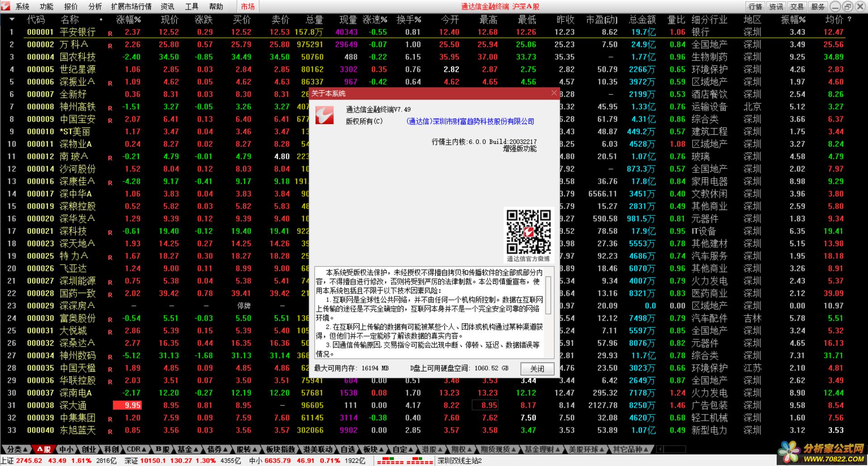
Task: Select the 创业 bottom tab
Action: click(89, 449)
